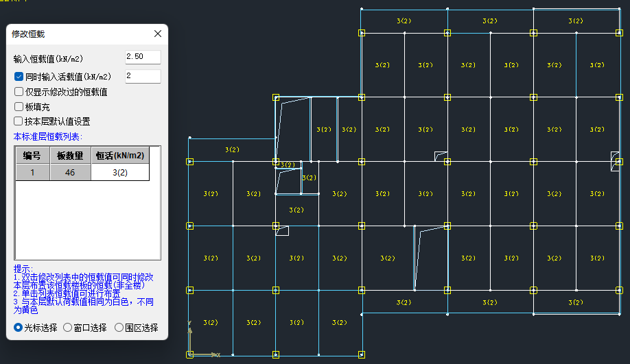Screen dimensions: 630x364
Task: Select 光标选择 radio button
Action: (18, 328)
